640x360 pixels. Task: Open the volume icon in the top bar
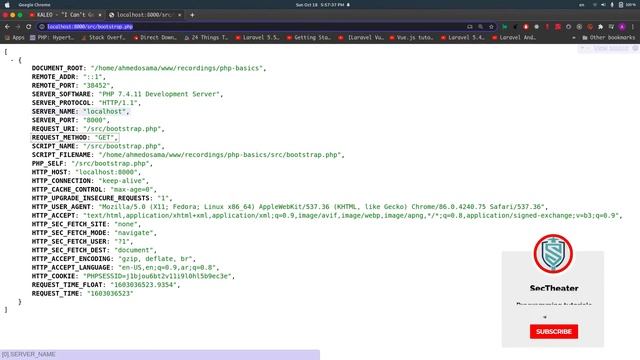click(603, 4)
